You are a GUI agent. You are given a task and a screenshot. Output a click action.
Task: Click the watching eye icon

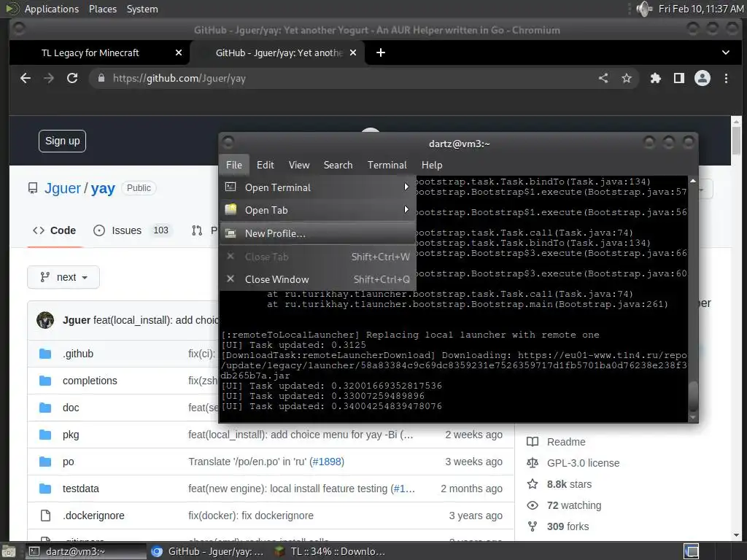(x=533, y=505)
